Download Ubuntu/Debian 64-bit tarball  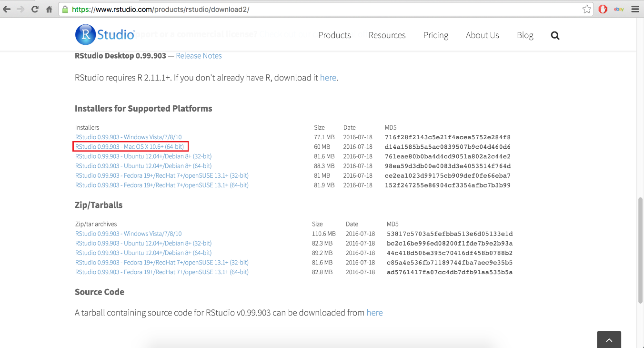click(x=143, y=253)
